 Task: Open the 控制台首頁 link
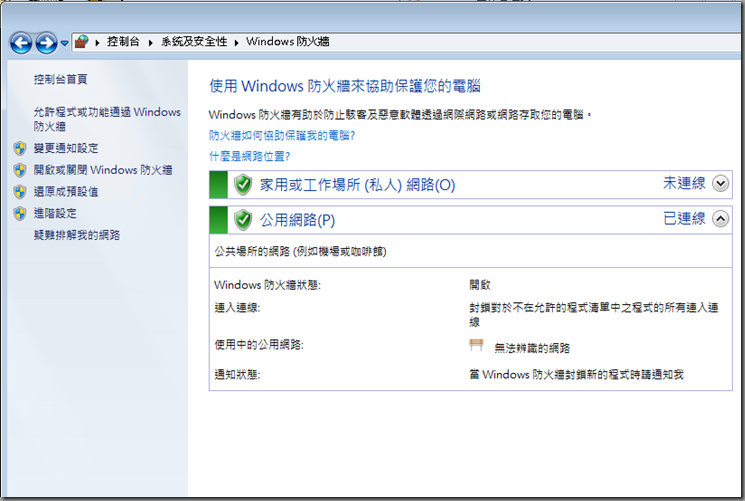coord(60,79)
